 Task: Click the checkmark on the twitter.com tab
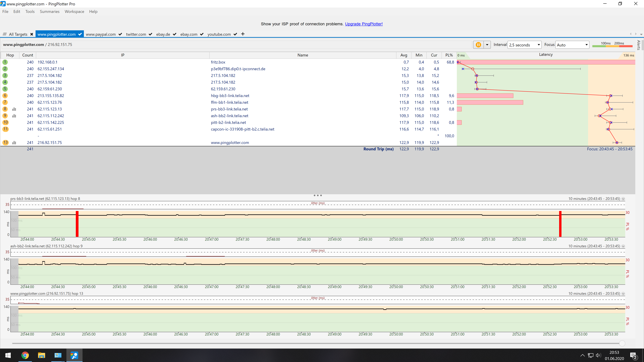point(150,34)
